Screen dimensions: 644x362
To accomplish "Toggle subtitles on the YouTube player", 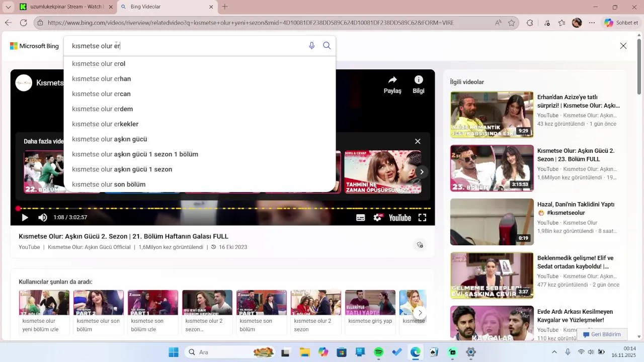I will point(361,218).
